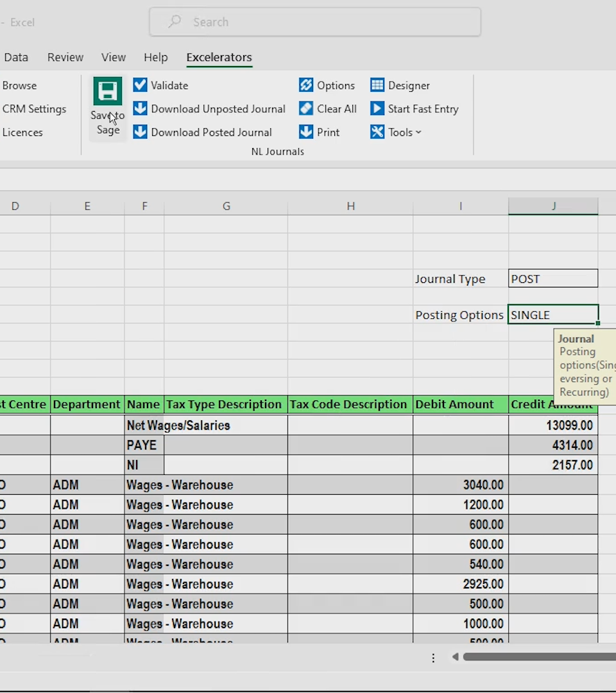
Task: Click the horizontal scrollbar thumb
Action: point(539,657)
